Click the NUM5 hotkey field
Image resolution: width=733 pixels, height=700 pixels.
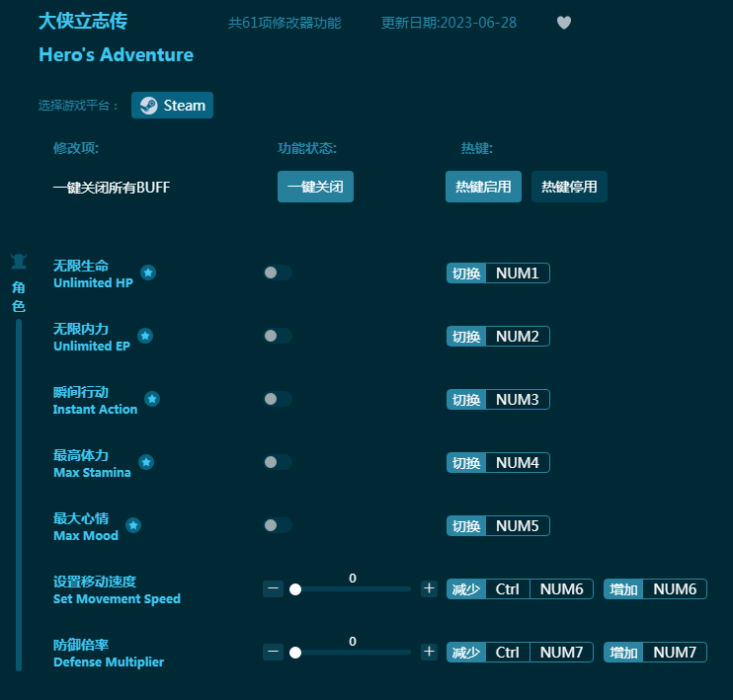pos(518,525)
